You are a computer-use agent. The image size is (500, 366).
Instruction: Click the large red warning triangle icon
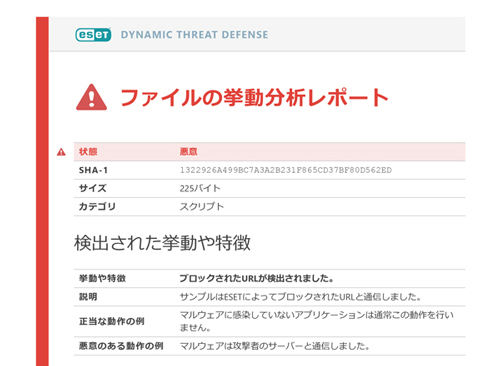(x=91, y=97)
